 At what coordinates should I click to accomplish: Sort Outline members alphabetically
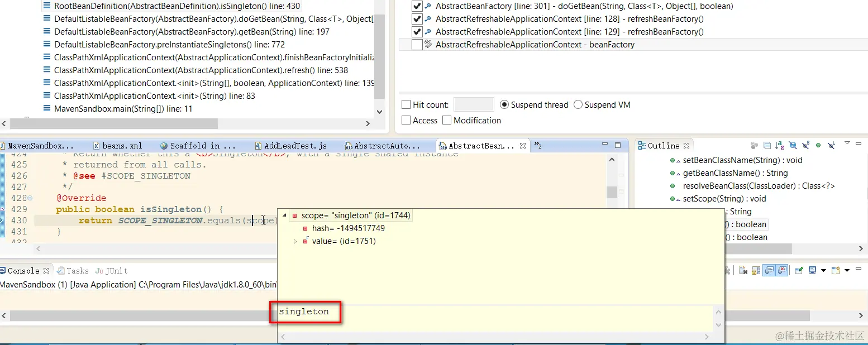coord(780,145)
